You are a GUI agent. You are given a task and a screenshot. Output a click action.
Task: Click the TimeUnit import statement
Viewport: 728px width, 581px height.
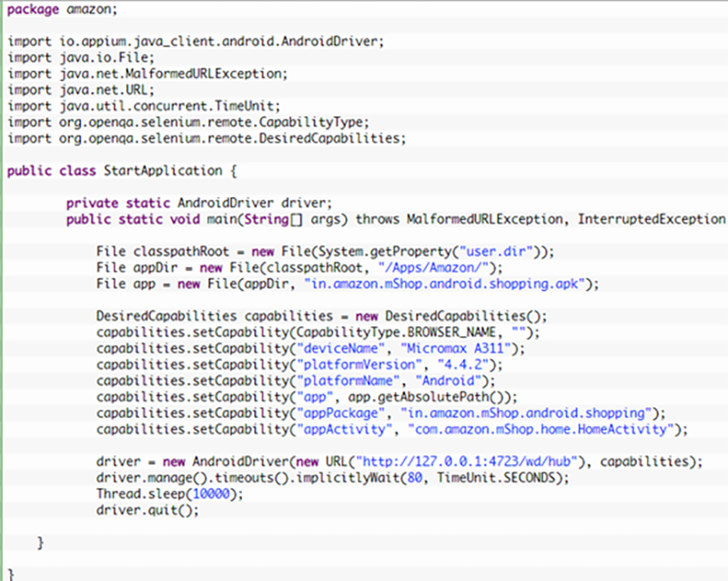click(x=144, y=105)
